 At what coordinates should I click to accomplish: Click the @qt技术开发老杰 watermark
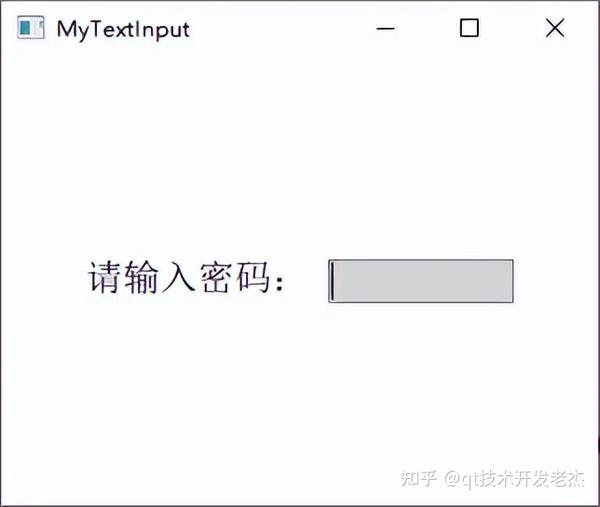pyautogui.click(x=515, y=479)
